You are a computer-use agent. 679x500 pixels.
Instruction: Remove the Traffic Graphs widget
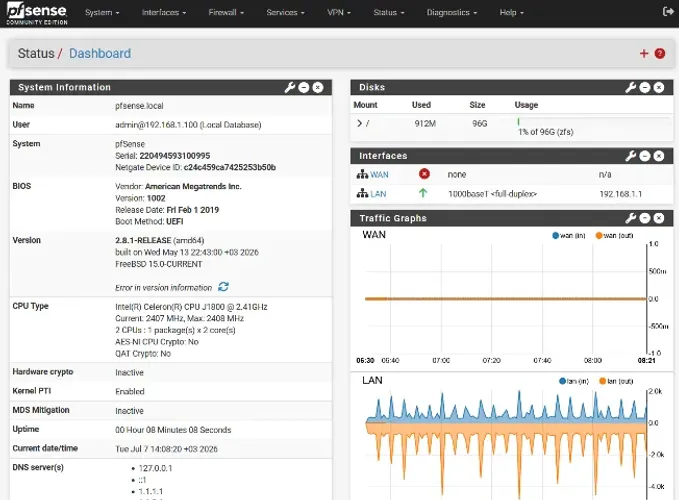(x=659, y=218)
